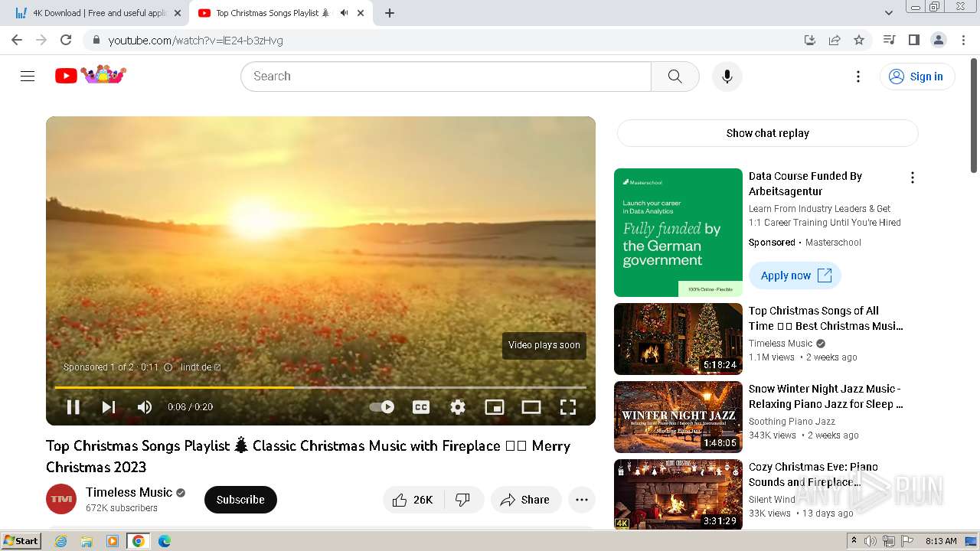
Task: Open player settings gear
Action: coord(458,407)
